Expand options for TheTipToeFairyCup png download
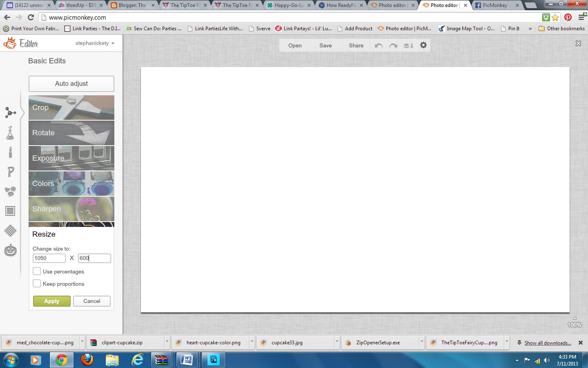Image resolution: width=588 pixels, height=368 pixels. [507, 342]
